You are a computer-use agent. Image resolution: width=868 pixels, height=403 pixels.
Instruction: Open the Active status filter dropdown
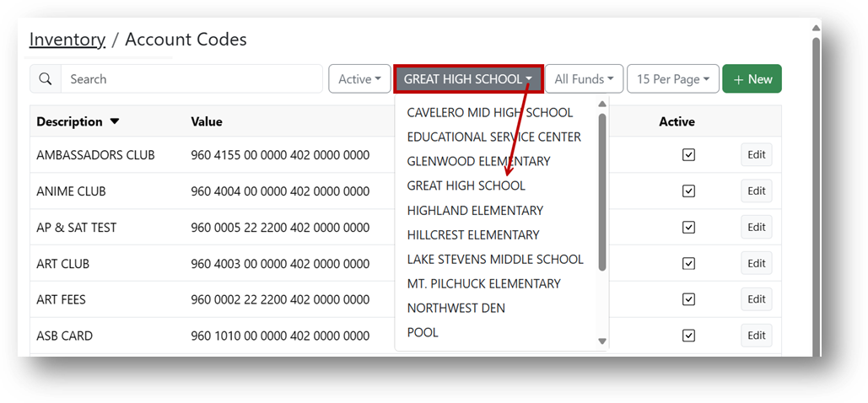tap(360, 79)
